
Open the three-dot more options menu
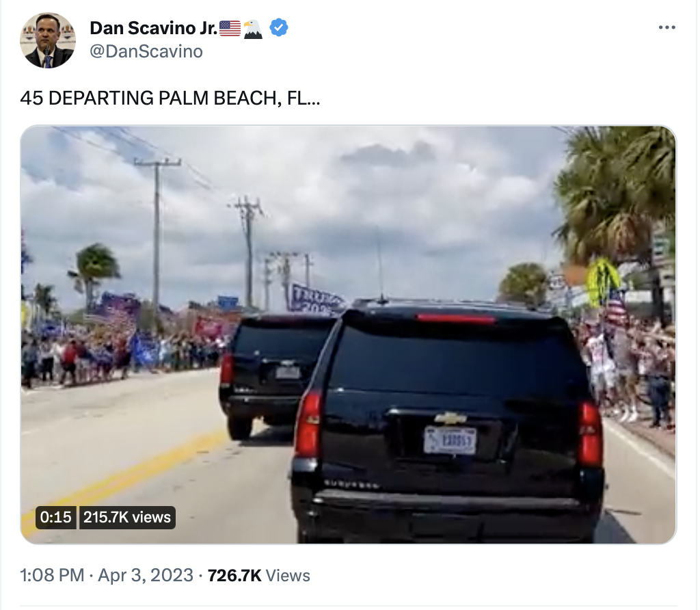pyautogui.click(x=667, y=27)
